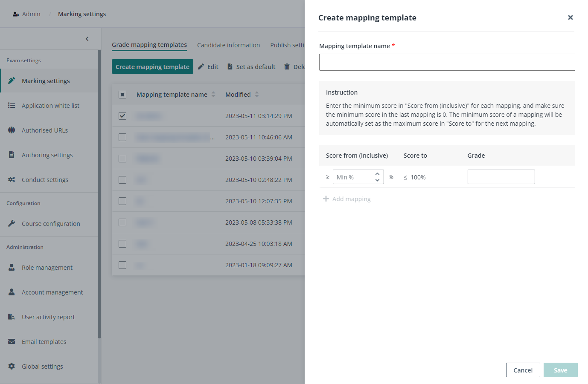This screenshot has height=384, width=588.
Task: Click the Set as default document icon
Action: 230,66
